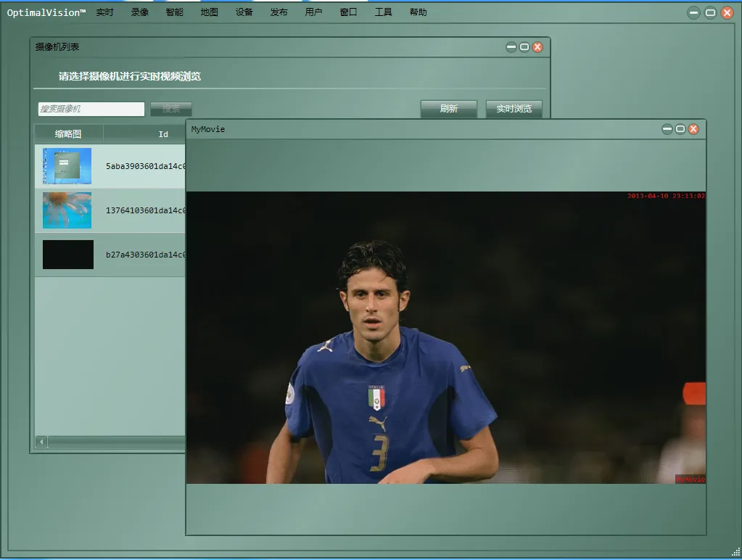The image size is (742, 560).
Task: Minimize the MyMovie window
Action: [667, 129]
